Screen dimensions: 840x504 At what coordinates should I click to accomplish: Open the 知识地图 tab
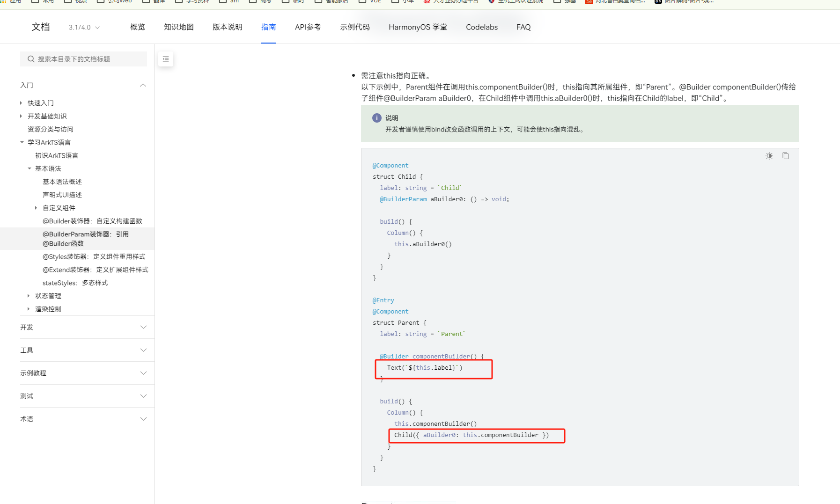(179, 27)
